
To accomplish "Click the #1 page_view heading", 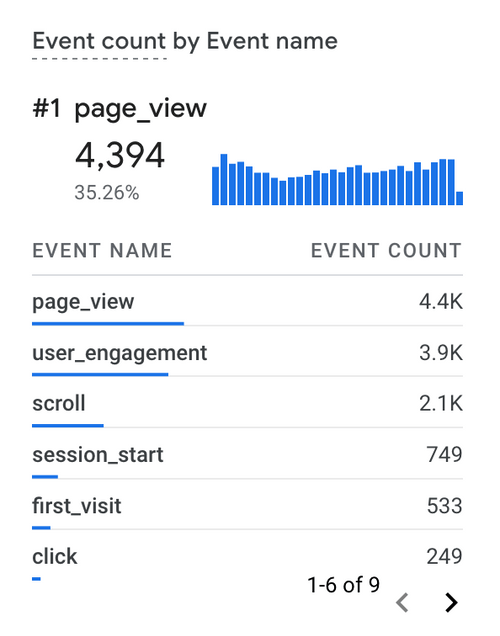I will [120, 109].
